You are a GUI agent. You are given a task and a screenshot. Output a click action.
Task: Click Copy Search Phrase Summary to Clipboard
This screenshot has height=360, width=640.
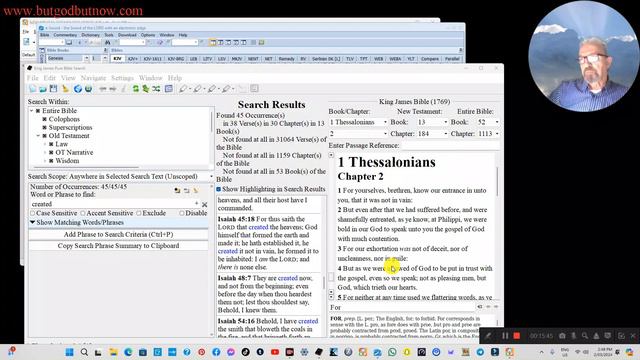pyautogui.click(x=118, y=246)
